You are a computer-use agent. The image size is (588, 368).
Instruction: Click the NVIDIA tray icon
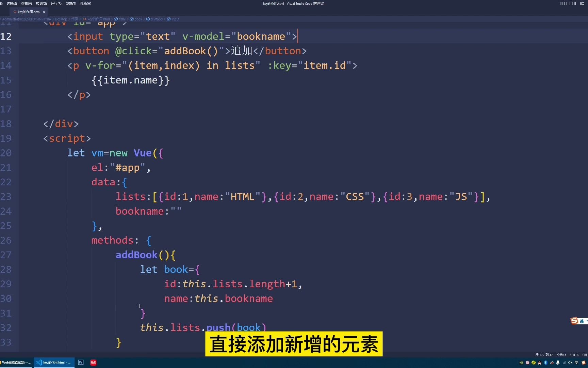click(521, 363)
